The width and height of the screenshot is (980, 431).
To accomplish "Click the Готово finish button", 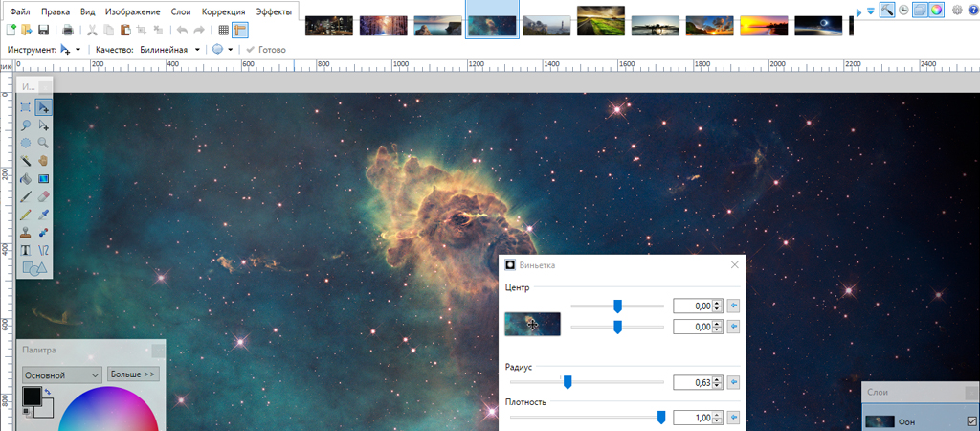I will pos(266,50).
